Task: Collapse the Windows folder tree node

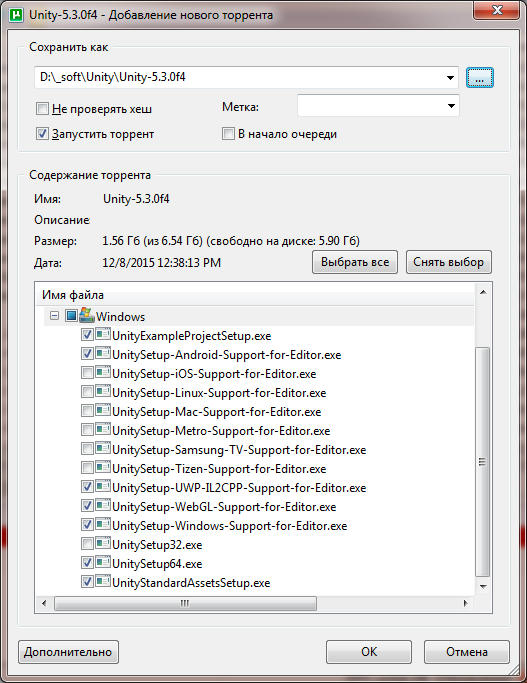Action: tap(54, 315)
